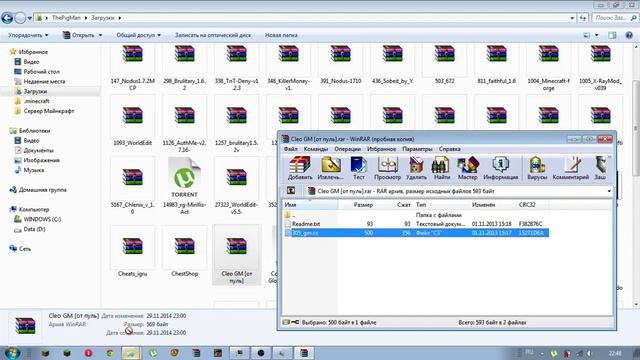Click the WinRAR Добавить (Add) toolbar icon

point(300,168)
